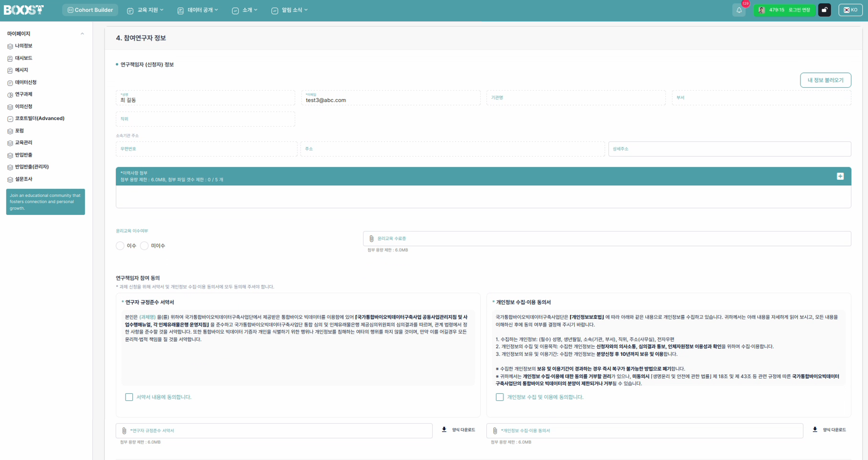The image size is (868, 460).
Task: Click the 대시보드 sidebar icon
Action: pos(10,59)
